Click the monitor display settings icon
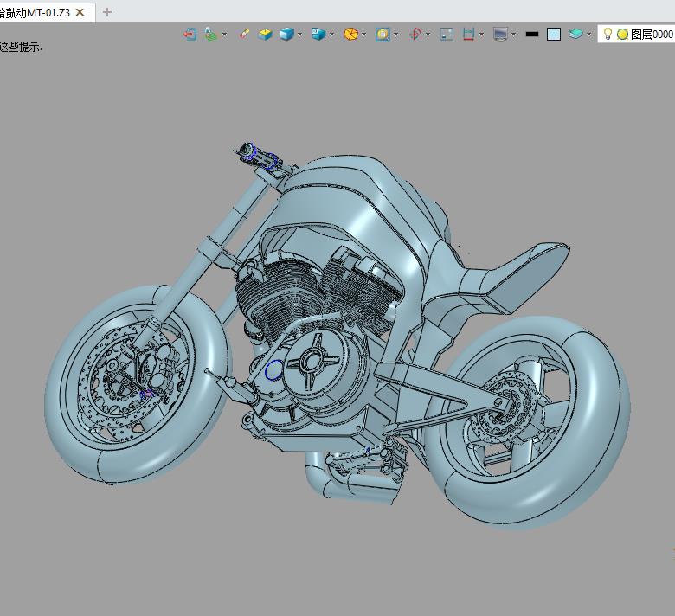Viewport: 675px width, 616px height. click(x=499, y=35)
